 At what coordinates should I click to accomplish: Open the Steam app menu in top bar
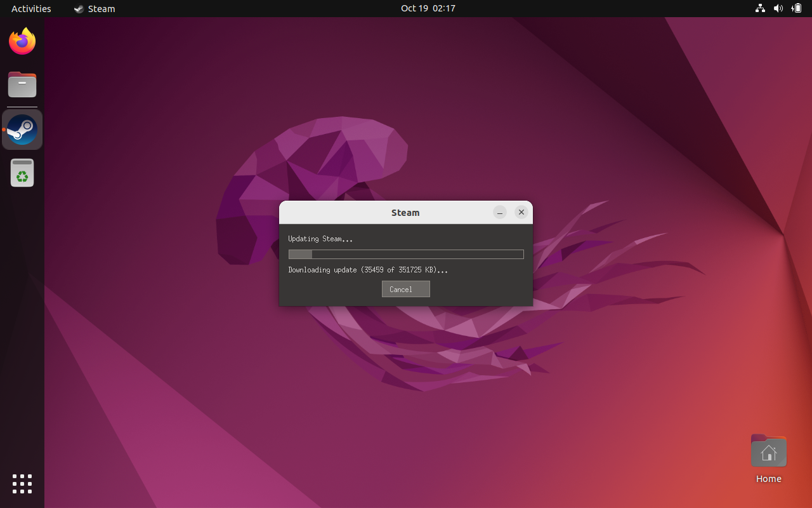(x=95, y=8)
